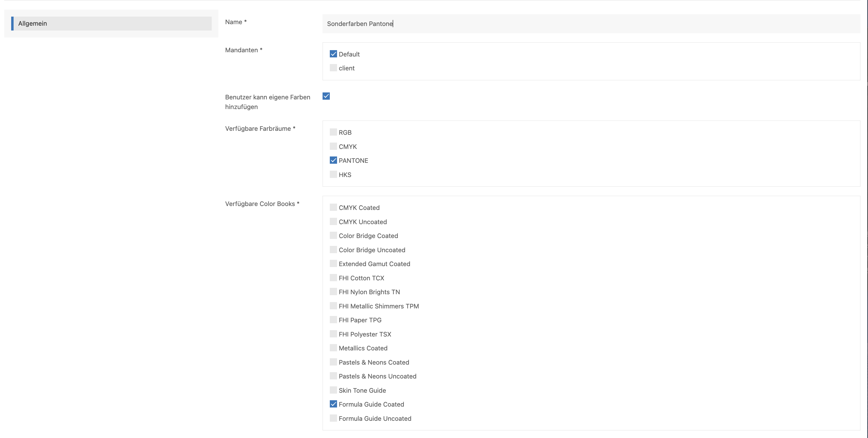Image resolution: width=868 pixels, height=438 pixels.
Task: Check Pastels & Neons Uncoated
Action: pyautogui.click(x=333, y=376)
